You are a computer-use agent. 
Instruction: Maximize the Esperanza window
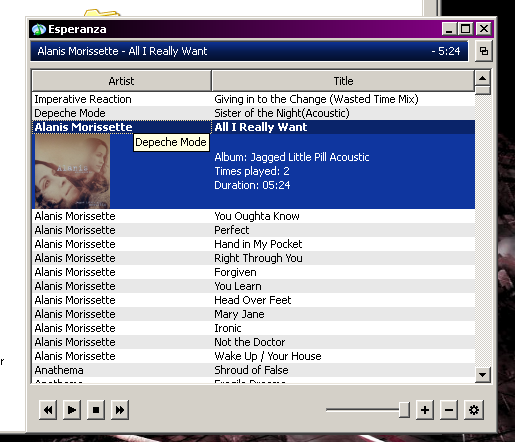click(466, 29)
